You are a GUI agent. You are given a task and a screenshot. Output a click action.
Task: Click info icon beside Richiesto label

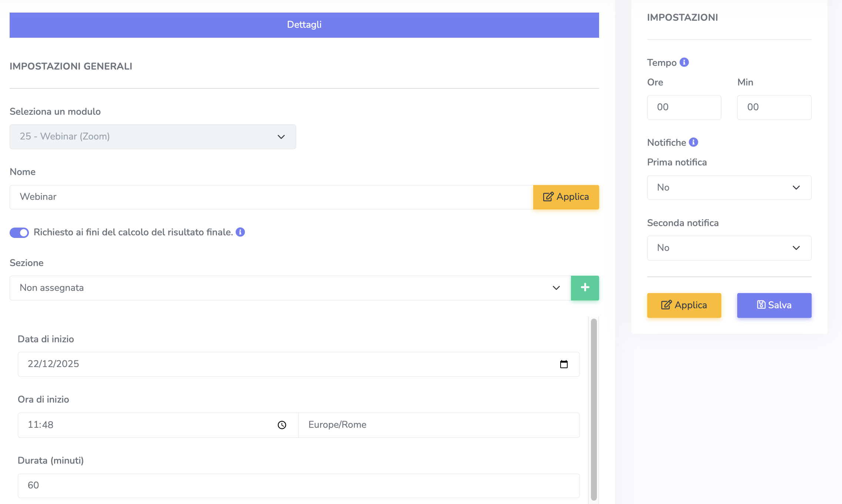240,232
